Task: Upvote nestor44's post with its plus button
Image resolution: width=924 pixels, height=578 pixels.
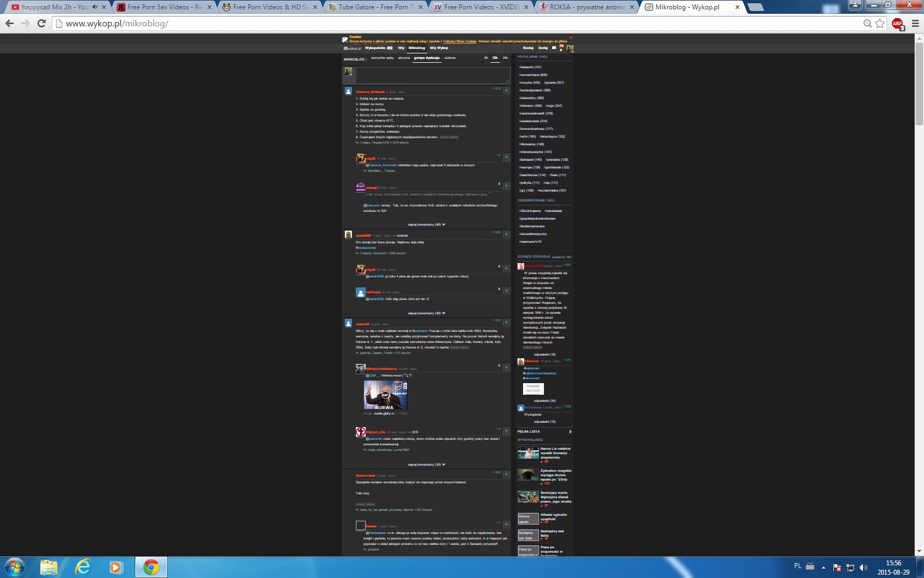Action: click(x=507, y=322)
